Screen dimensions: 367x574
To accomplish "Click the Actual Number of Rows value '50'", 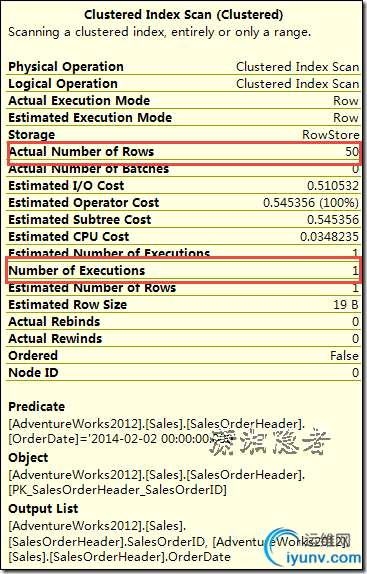I will pos(352,152).
